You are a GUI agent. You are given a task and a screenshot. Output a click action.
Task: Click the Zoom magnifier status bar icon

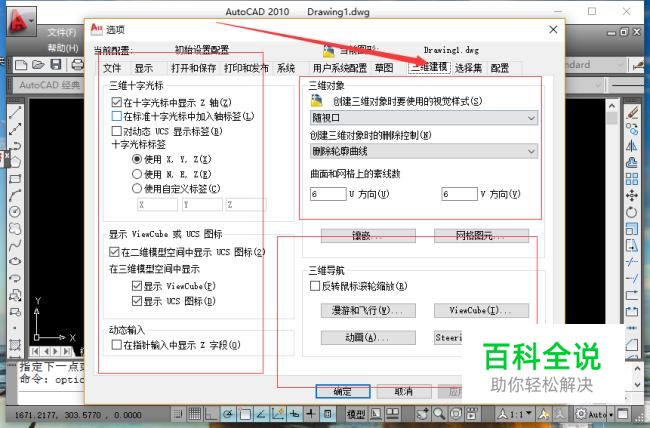439,413
